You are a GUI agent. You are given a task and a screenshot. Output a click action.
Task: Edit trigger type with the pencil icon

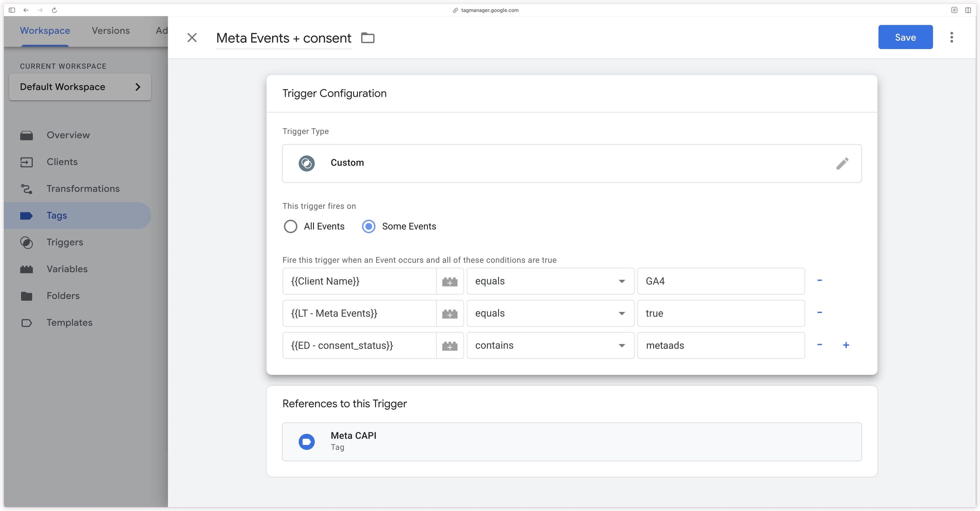click(x=842, y=163)
